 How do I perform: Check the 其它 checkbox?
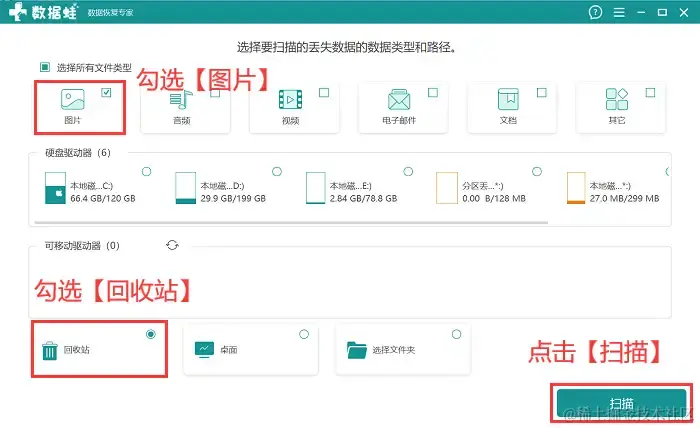(x=650, y=92)
